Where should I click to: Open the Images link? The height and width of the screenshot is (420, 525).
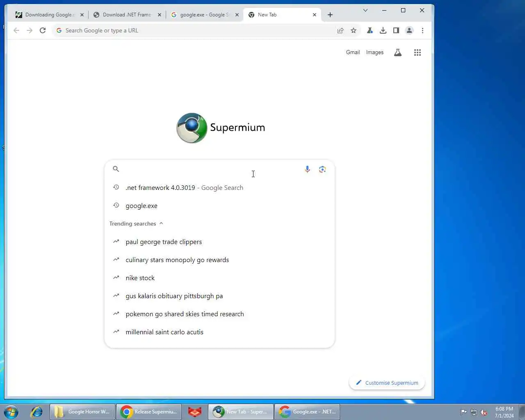tap(375, 52)
